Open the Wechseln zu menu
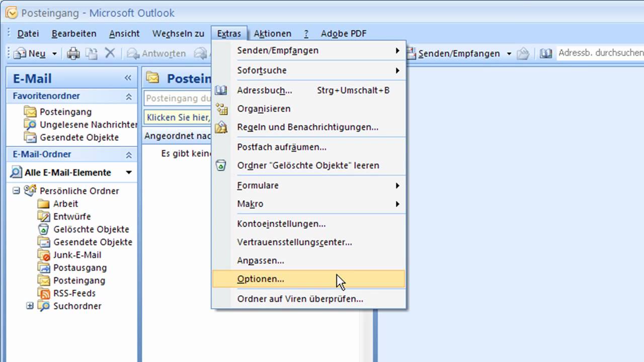 [x=179, y=34]
